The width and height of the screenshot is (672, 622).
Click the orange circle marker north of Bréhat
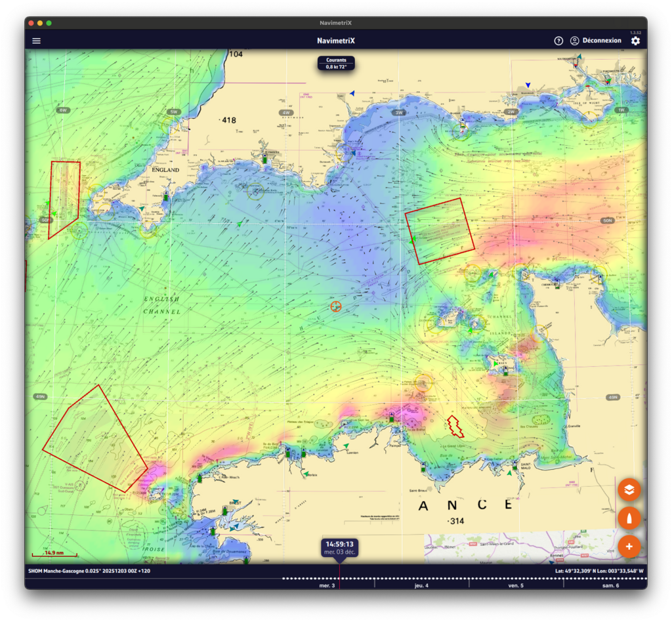click(x=423, y=383)
